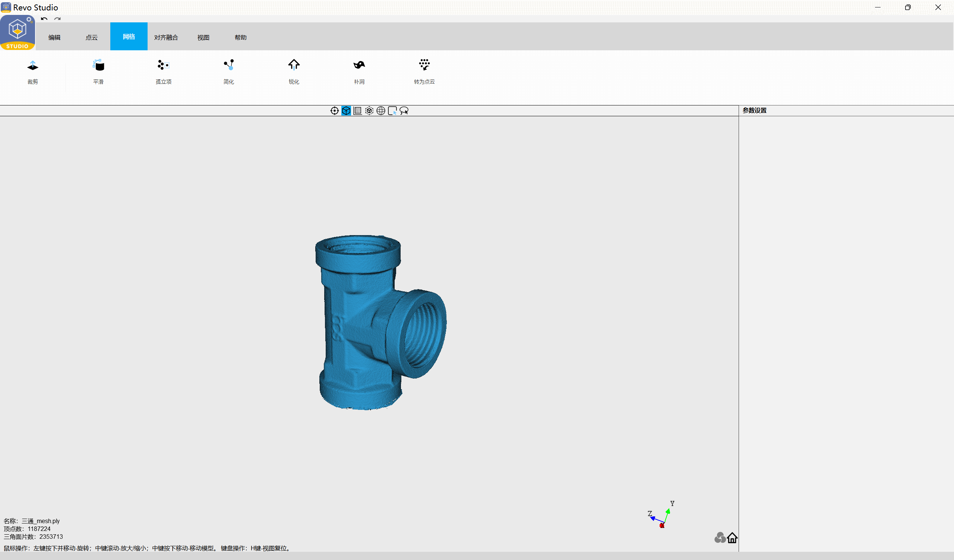This screenshot has height=560, width=954.
Task: Select the 裁剪 (crop) mesh tool
Action: tap(32, 72)
